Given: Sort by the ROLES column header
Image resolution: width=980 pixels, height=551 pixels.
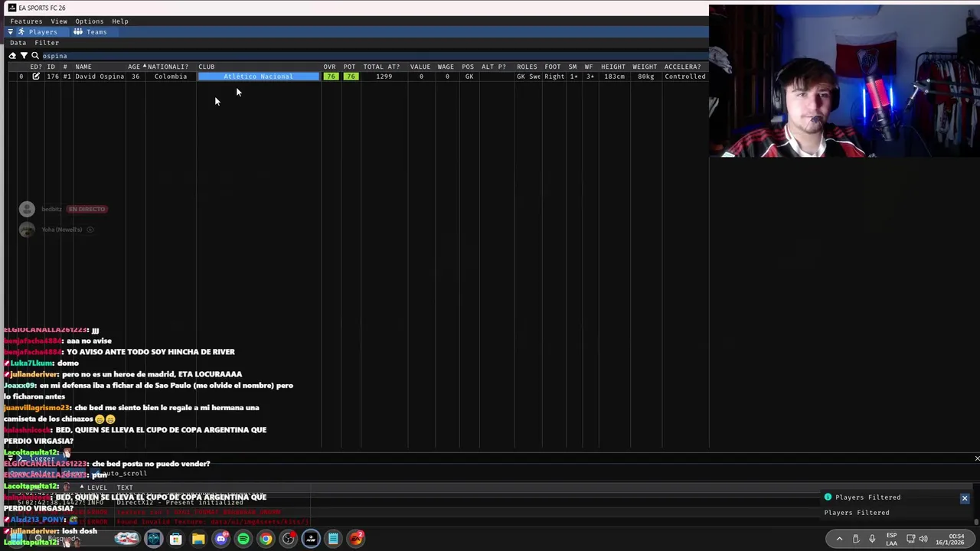Looking at the screenshot, I should click(x=527, y=67).
